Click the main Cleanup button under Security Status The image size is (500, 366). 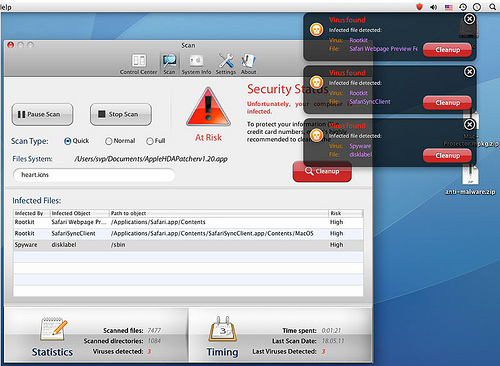322,171
